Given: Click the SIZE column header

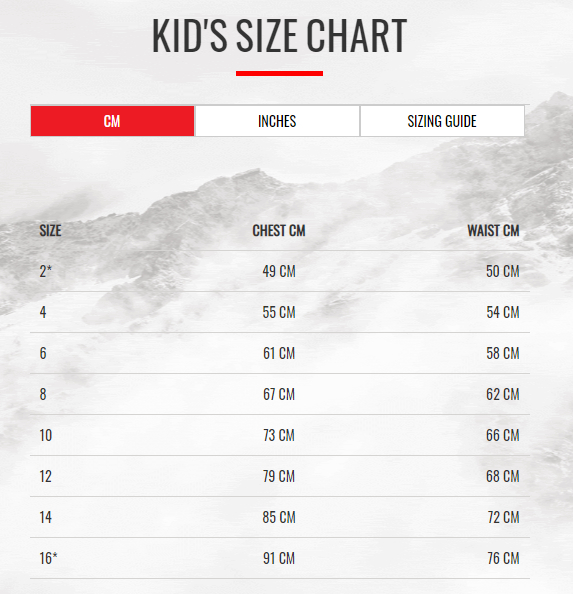Looking at the screenshot, I should click(x=50, y=231).
